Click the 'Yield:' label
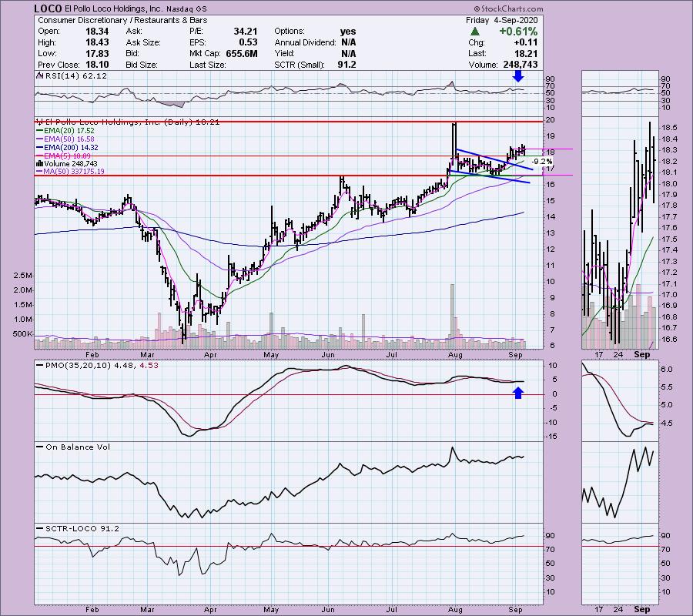This screenshot has height=616, width=693. [285, 53]
